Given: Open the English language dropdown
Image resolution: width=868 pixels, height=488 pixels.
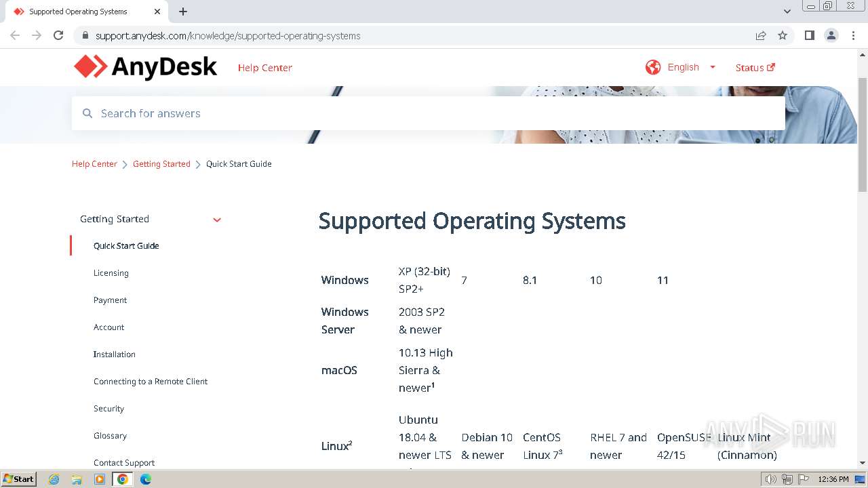Looking at the screenshot, I should tap(691, 67).
